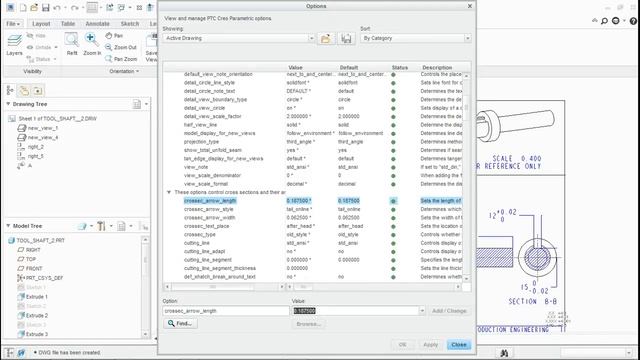
Task: Select the Pan hand tool
Action: [x=114, y=36]
